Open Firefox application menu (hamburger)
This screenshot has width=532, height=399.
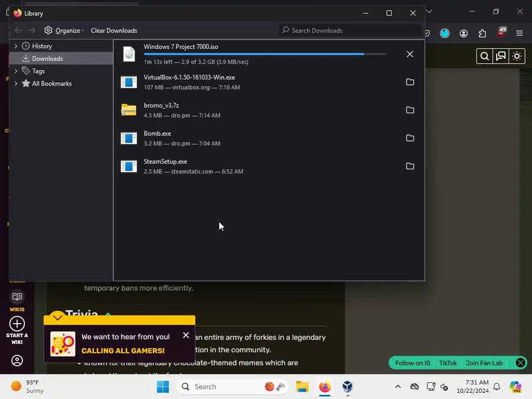point(520,33)
